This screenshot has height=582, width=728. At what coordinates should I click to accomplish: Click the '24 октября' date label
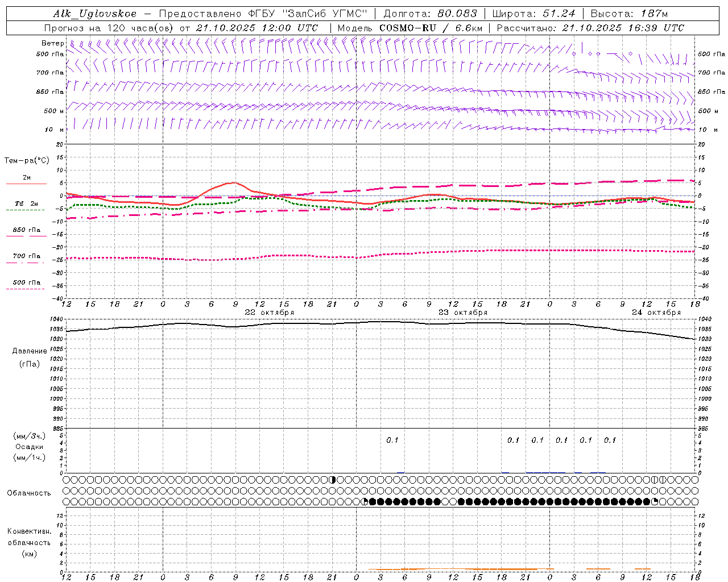[656, 313]
